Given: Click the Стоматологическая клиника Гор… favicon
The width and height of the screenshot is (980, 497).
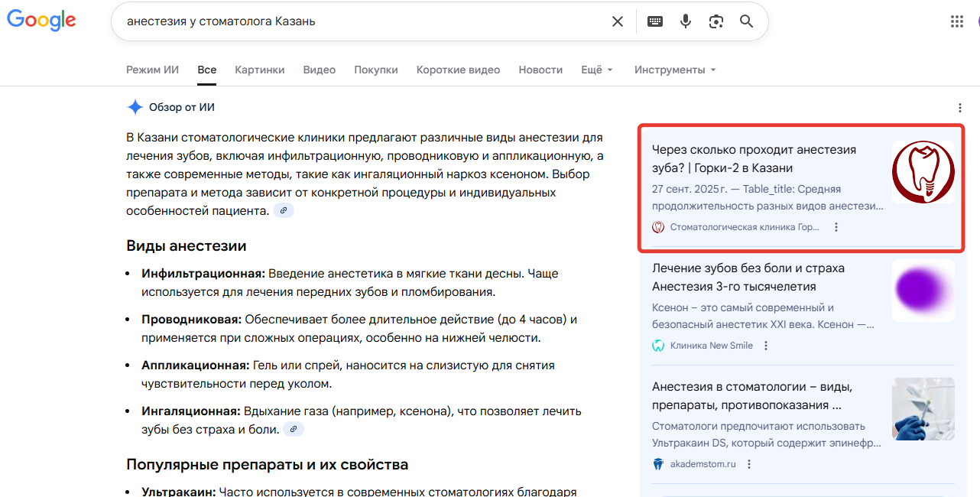Looking at the screenshot, I should point(658,227).
